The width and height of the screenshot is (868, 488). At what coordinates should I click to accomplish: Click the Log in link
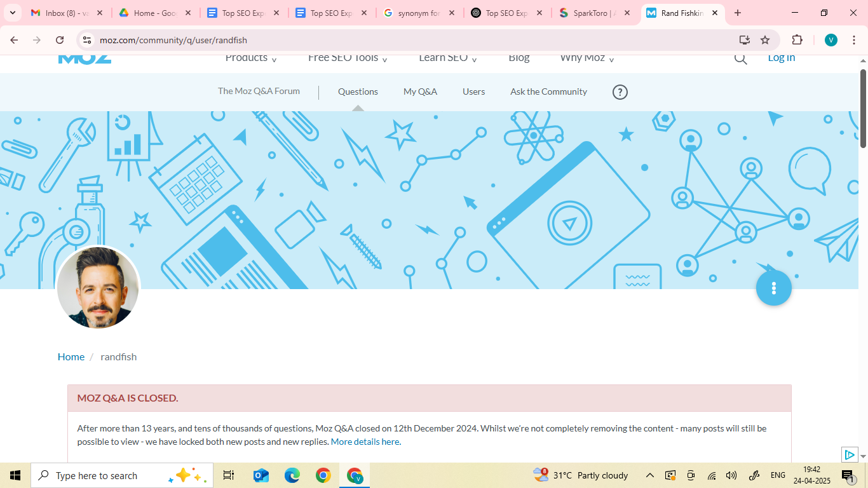(782, 58)
